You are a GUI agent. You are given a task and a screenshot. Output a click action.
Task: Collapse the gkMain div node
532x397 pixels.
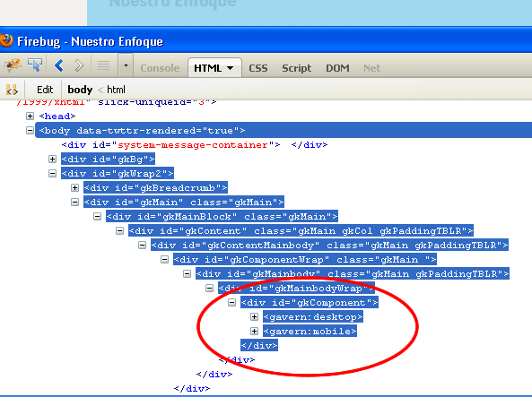tap(75, 202)
